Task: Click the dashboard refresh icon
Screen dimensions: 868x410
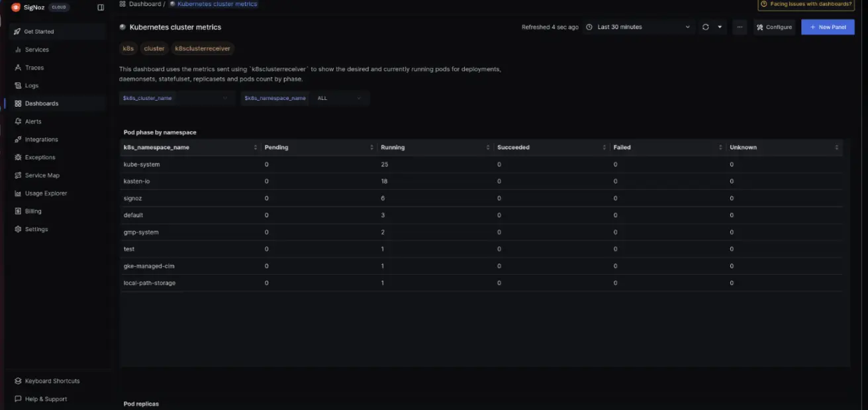Action: tap(705, 27)
